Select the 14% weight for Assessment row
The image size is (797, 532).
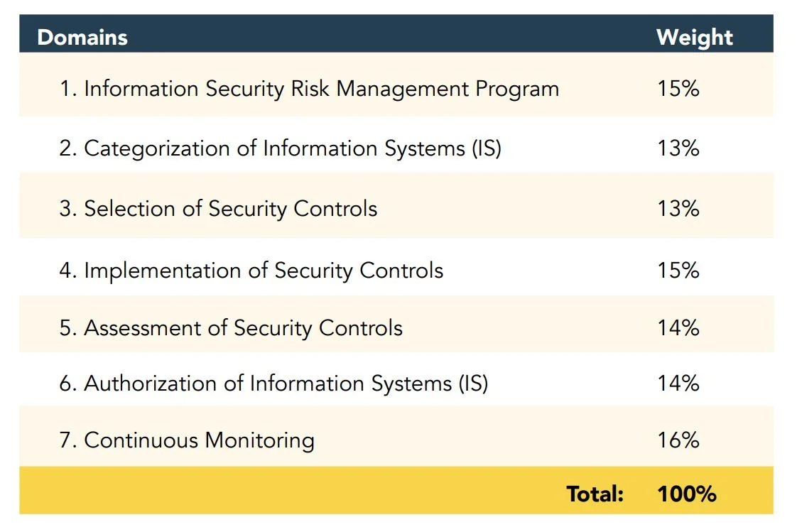[x=678, y=328]
